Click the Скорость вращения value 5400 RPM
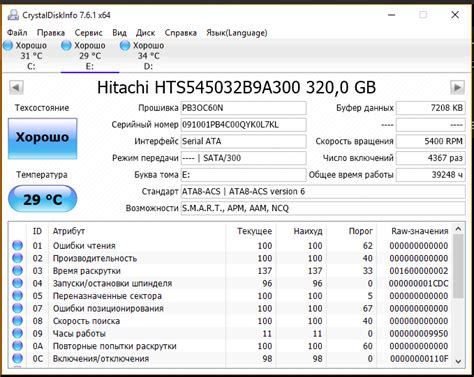This screenshot has height=377, width=474. click(x=431, y=141)
